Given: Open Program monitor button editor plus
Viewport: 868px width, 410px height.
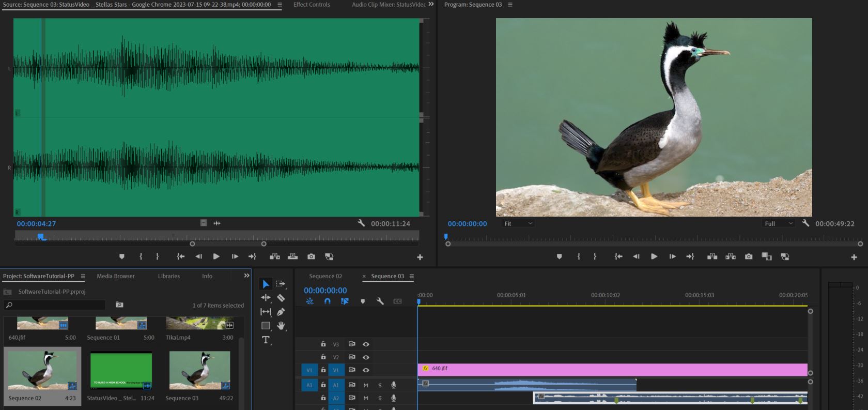Looking at the screenshot, I should click(x=854, y=257).
